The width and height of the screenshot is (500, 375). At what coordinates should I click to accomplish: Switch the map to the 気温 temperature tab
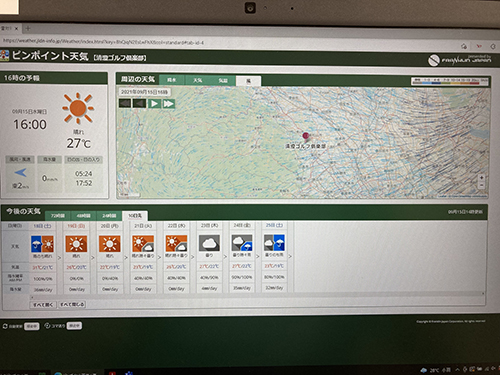(x=223, y=80)
